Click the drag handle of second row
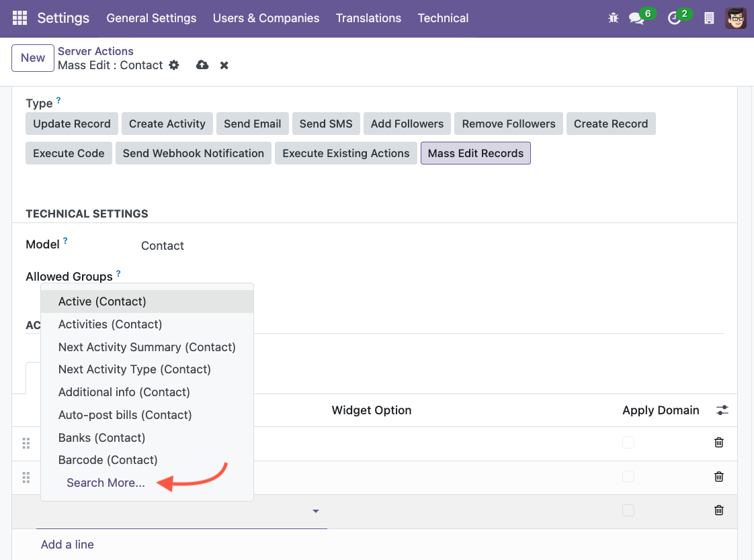Viewport: 754px width, 560px height. pyautogui.click(x=26, y=477)
